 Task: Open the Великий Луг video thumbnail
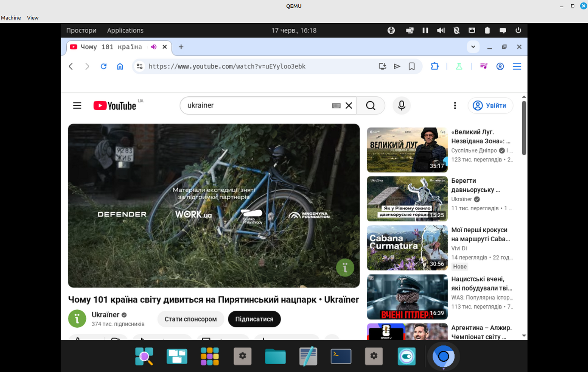pos(407,150)
